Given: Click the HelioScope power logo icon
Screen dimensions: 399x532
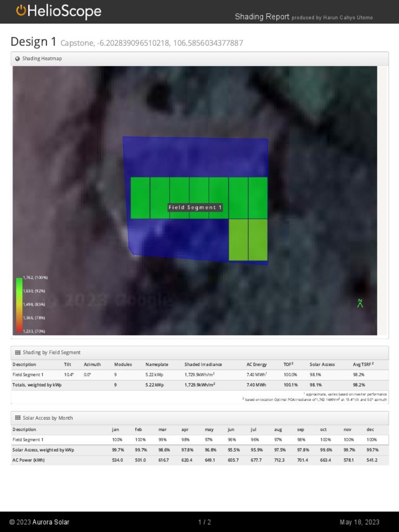Looking at the screenshot, I should point(21,10).
